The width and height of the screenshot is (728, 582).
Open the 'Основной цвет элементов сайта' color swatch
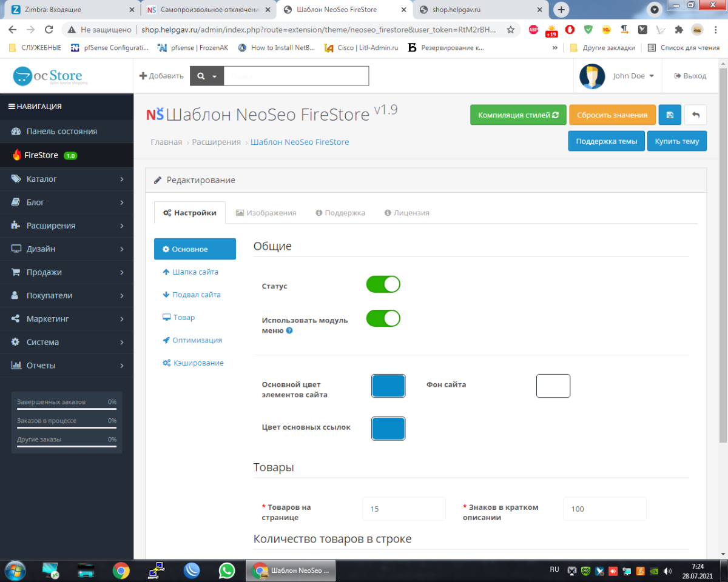[x=388, y=386]
